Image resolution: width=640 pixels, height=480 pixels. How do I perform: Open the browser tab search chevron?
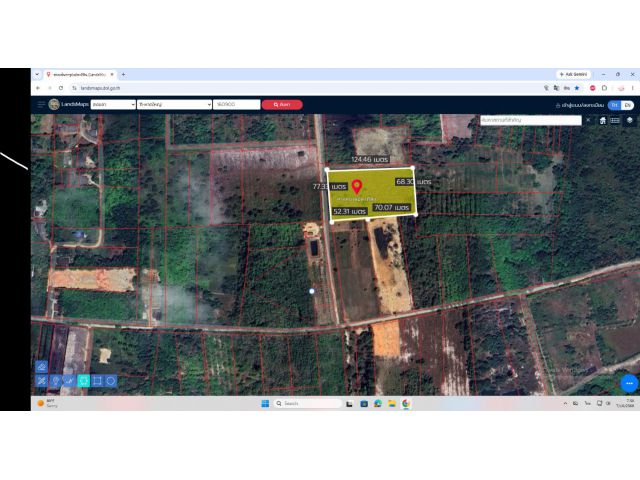coord(37,74)
